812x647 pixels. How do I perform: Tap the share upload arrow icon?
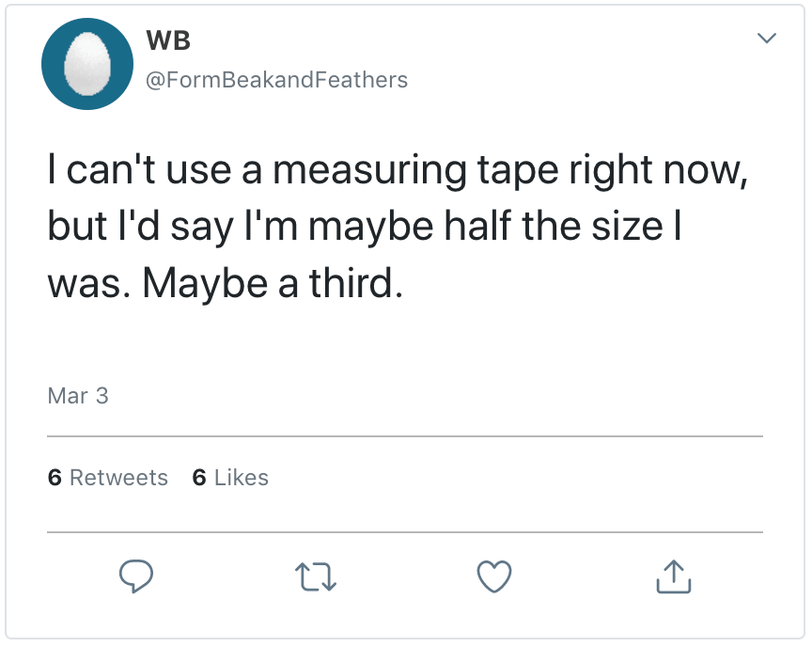(x=673, y=576)
